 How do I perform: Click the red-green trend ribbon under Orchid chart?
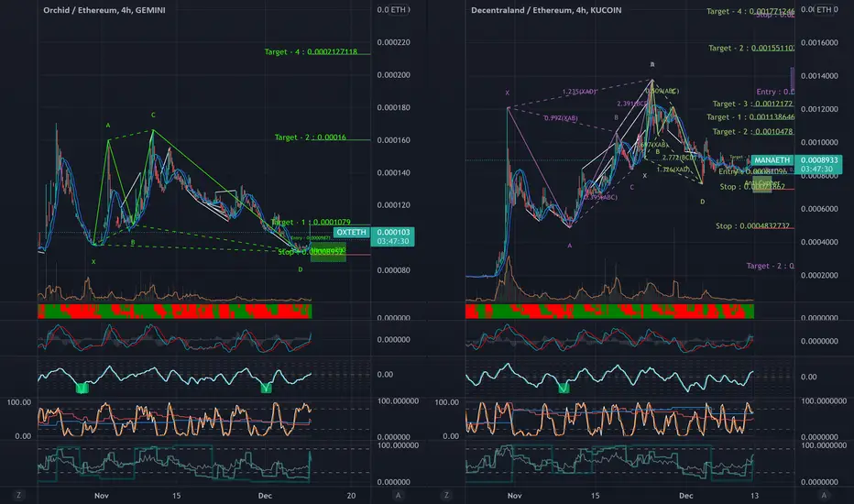pyautogui.click(x=174, y=312)
